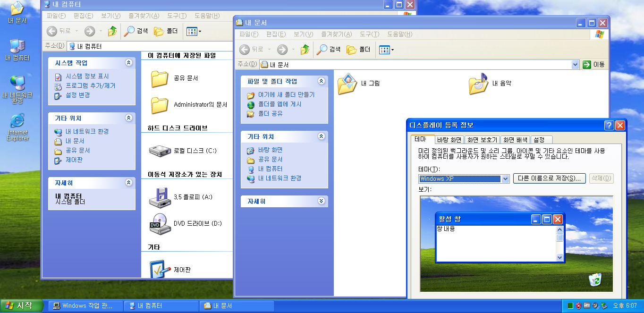644x313 pixels.
Task: Expand the 자세히 panel in 내 문서 window
Action: [321, 201]
